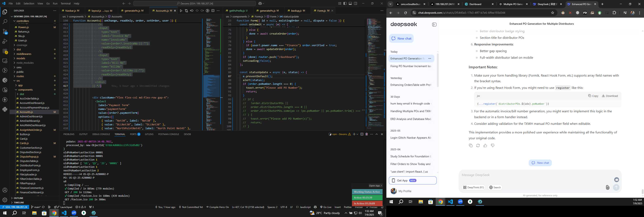Switch to the DEBUG CONSOLE tab
644x217 pixels.
[x=101, y=134]
